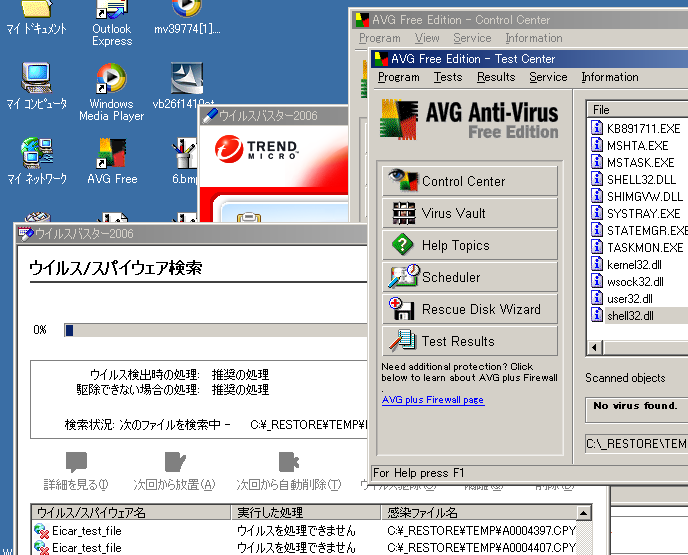The width and height of the screenshot is (688, 555).
Task: Open the マイ ドキュメント folder icon
Action: pyautogui.click(x=37, y=18)
